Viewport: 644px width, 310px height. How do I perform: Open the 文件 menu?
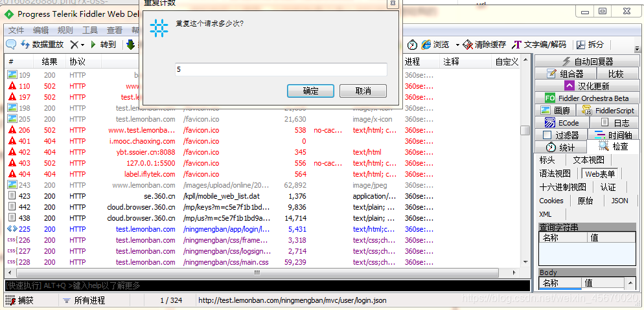click(16, 30)
